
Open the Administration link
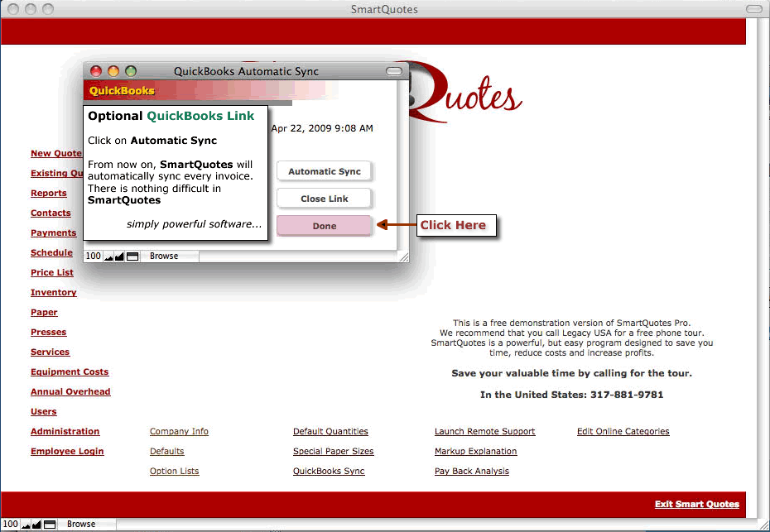[x=65, y=431]
